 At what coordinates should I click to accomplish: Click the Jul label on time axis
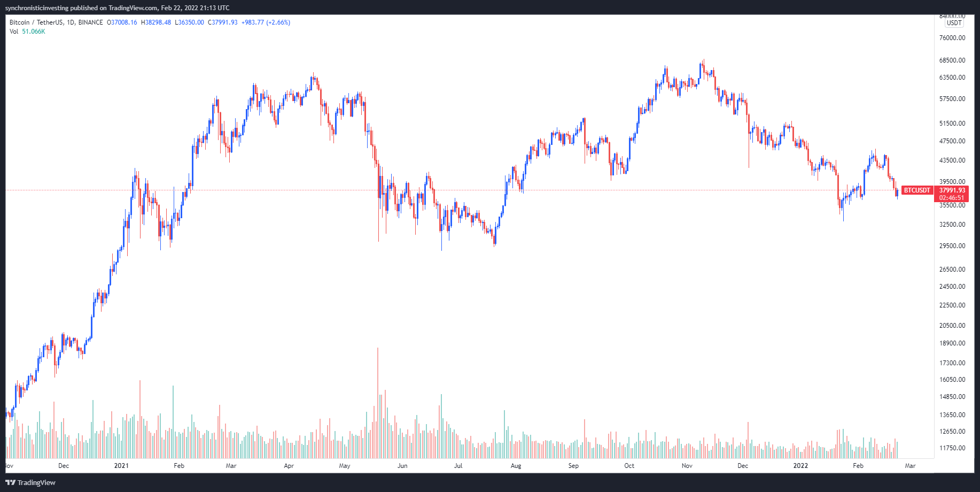coord(458,466)
